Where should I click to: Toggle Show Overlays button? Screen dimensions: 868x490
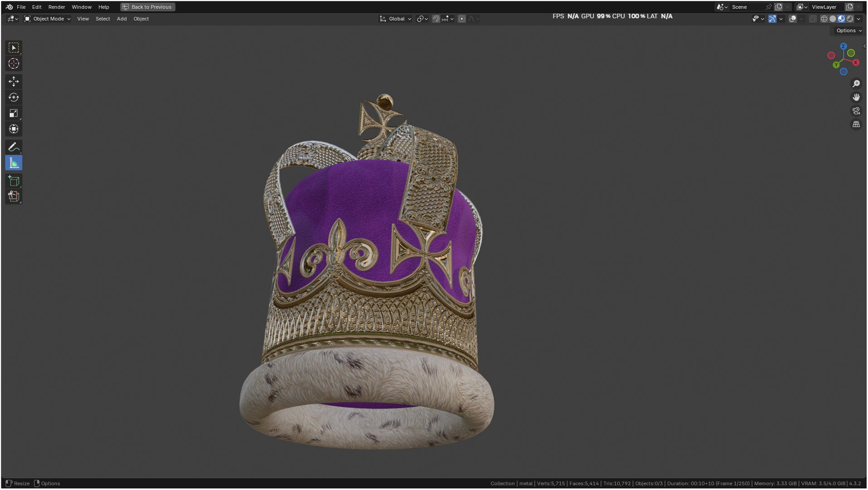[x=793, y=19]
